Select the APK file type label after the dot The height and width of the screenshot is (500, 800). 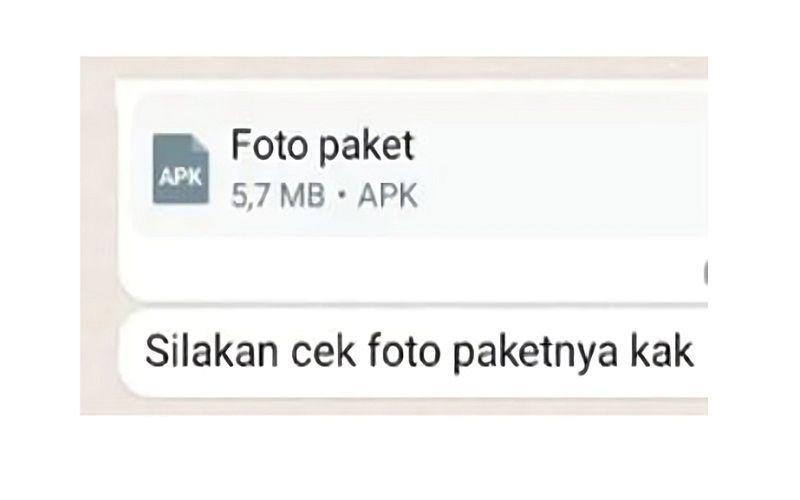pos(387,195)
